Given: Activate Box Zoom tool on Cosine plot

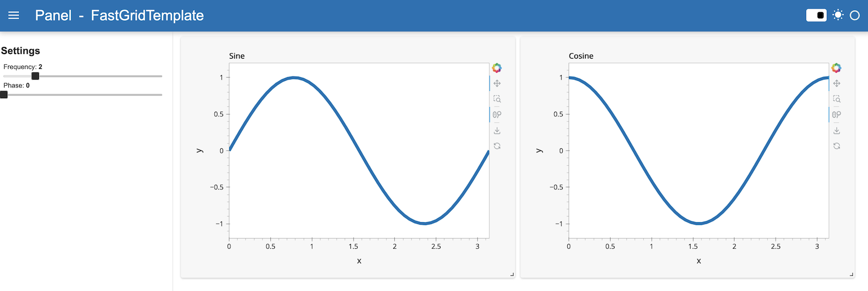Looking at the screenshot, I should click(x=837, y=99).
